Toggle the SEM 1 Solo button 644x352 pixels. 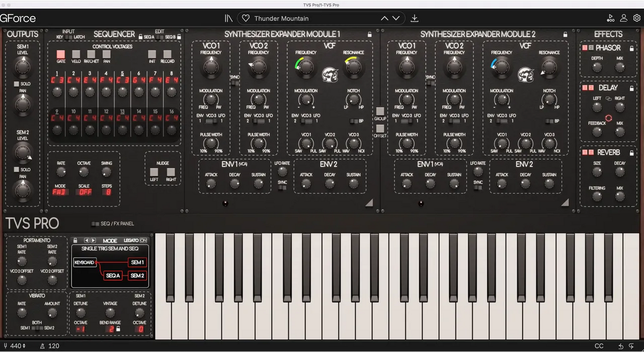[16, 84]
